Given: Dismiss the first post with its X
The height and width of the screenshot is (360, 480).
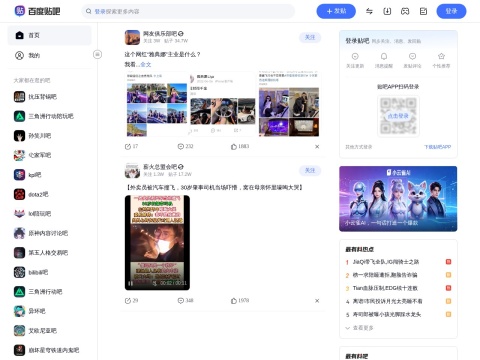Looking at the screenshot, I should [x=317, y=146].
